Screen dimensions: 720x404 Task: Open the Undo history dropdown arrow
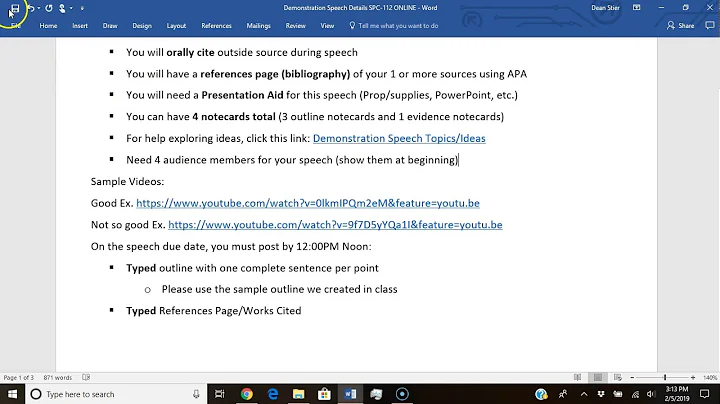(x=39, y=8)
